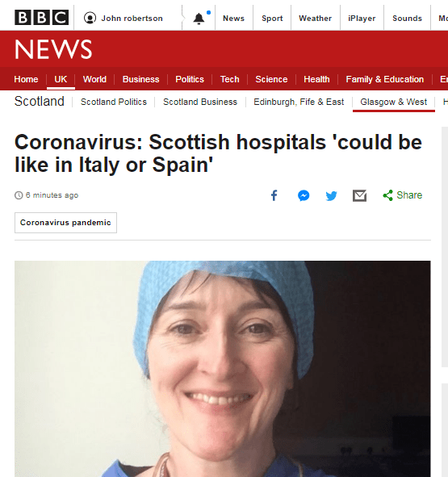Click the article's lead photo of nurse

click(223, 369)
